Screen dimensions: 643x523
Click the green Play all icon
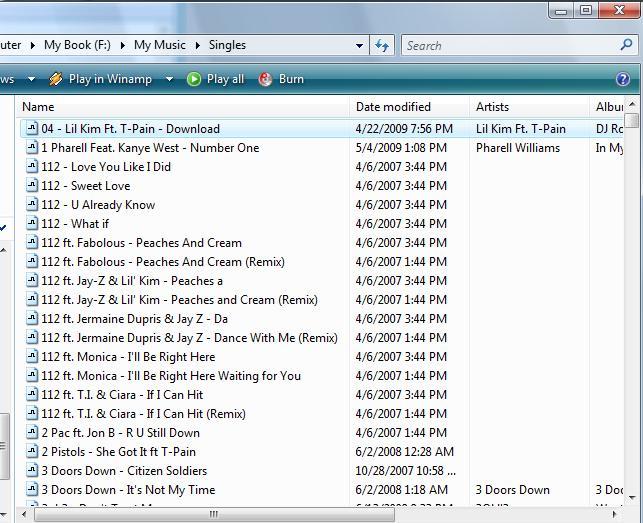(194, 79)
